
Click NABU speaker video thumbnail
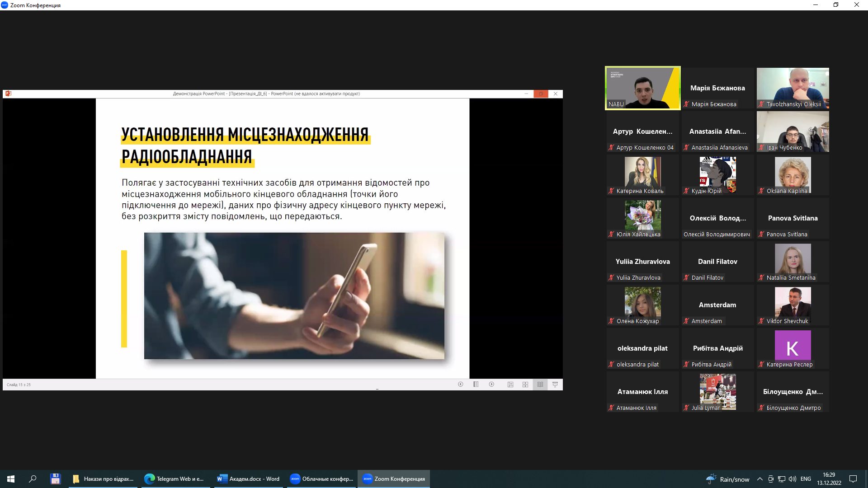(x=642, y=88)
